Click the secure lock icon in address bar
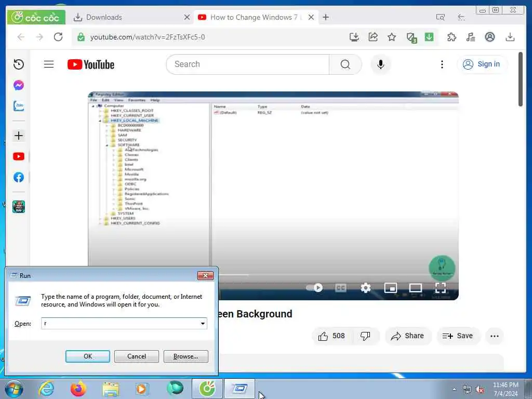 (x=81, y=37)
